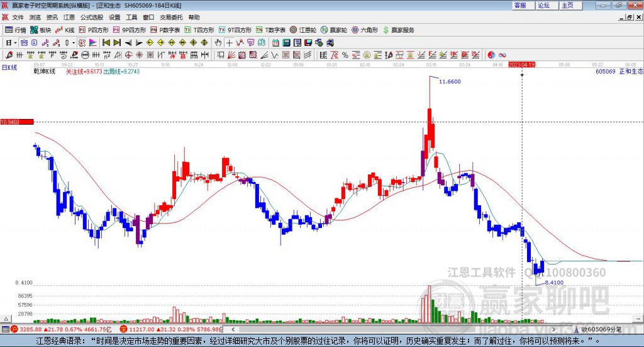The height and width of the screenshot is (347, 644).
Task: Click the 收605069分笔 status item
Action: coord(599,329)
